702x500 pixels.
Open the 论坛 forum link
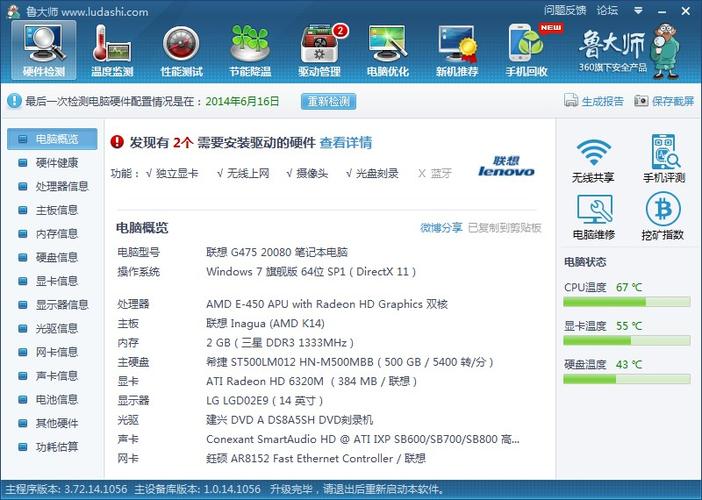point(607,10)
